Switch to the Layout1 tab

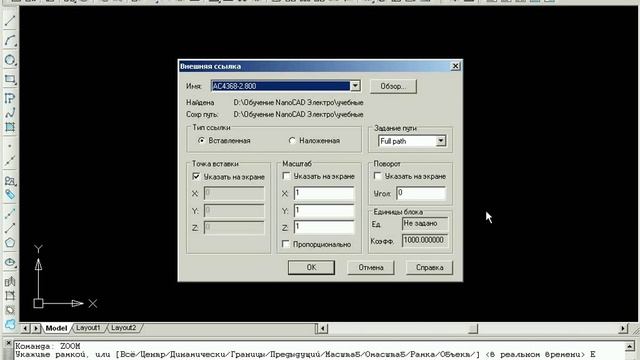tap(88, 328)
